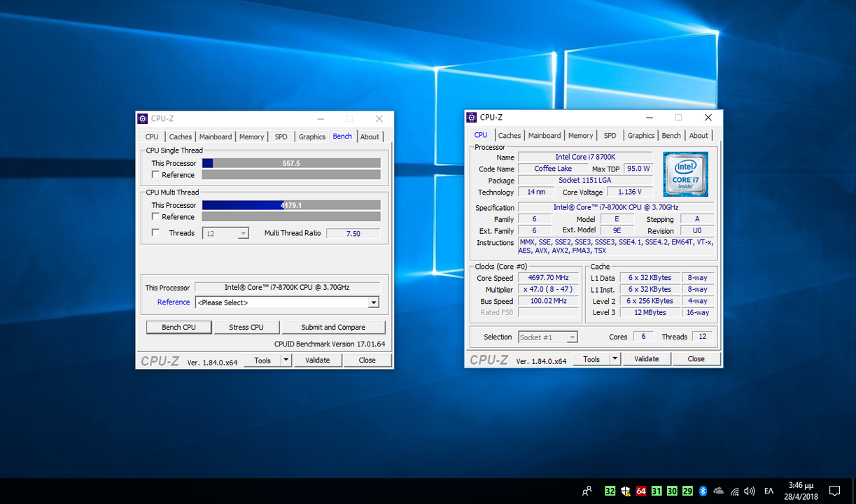Image resolution: width=856 pixels, height=504 pixels.
Task: Click Multi Thread Ratio field showing 7.50
Action: [353, 234]
